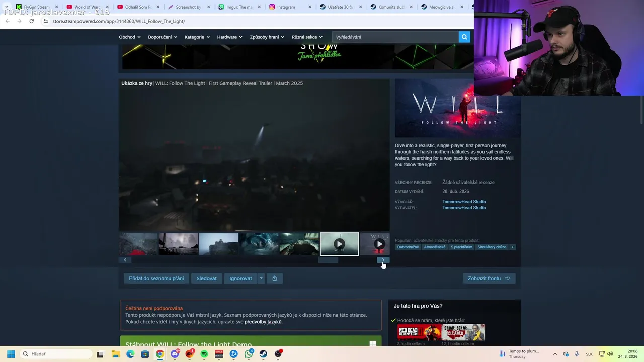Close the FlyGun Stream tab

coord(56,7)
